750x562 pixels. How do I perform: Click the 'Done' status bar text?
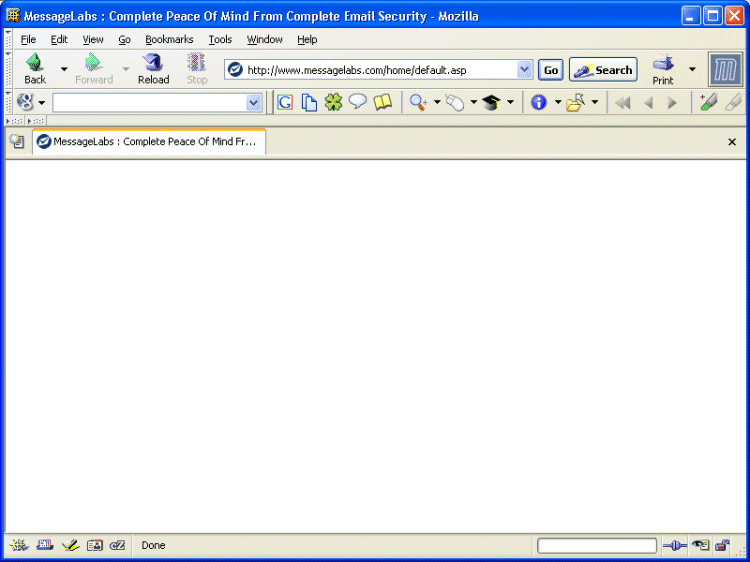(154, 545)
